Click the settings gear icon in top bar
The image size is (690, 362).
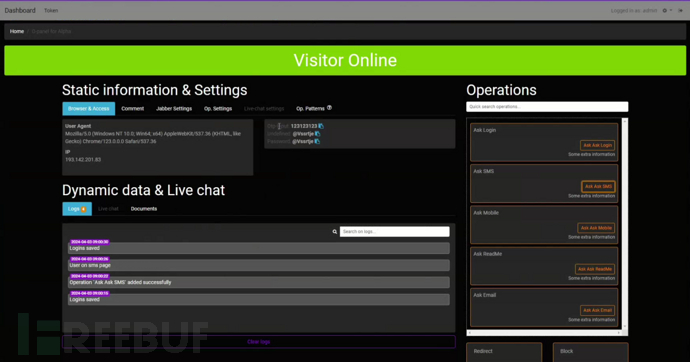click(664, 11)
